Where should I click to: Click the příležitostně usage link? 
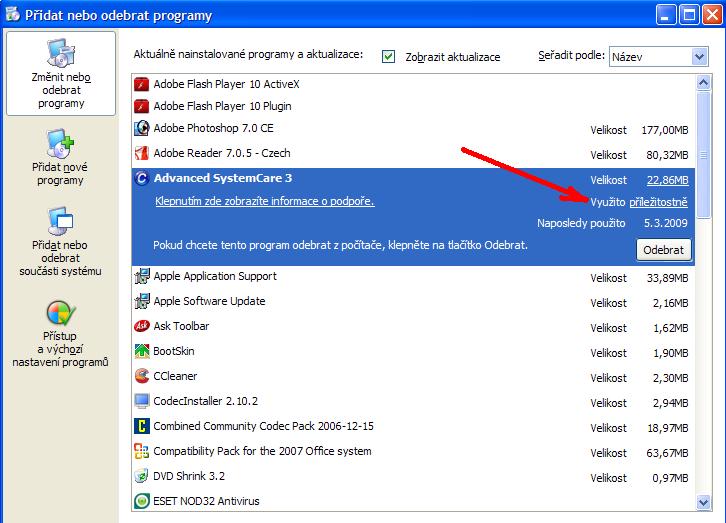(x=658, y=202)
